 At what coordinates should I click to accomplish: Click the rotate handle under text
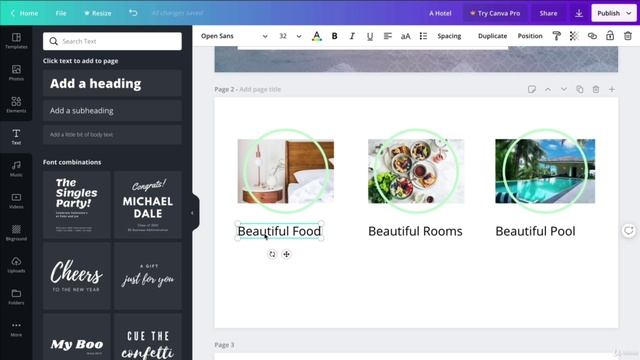pos(272,254)
